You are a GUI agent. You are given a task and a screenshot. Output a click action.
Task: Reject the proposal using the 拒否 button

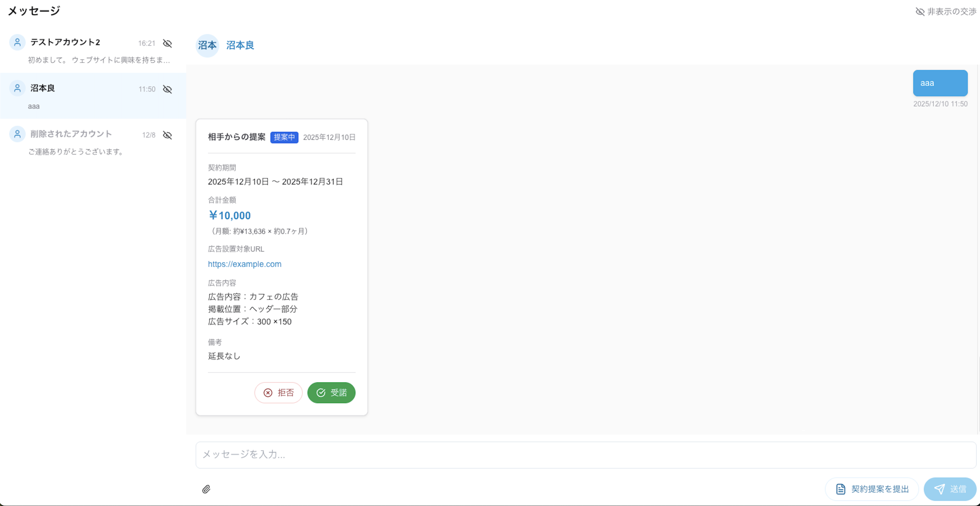[x=278, y=393]
